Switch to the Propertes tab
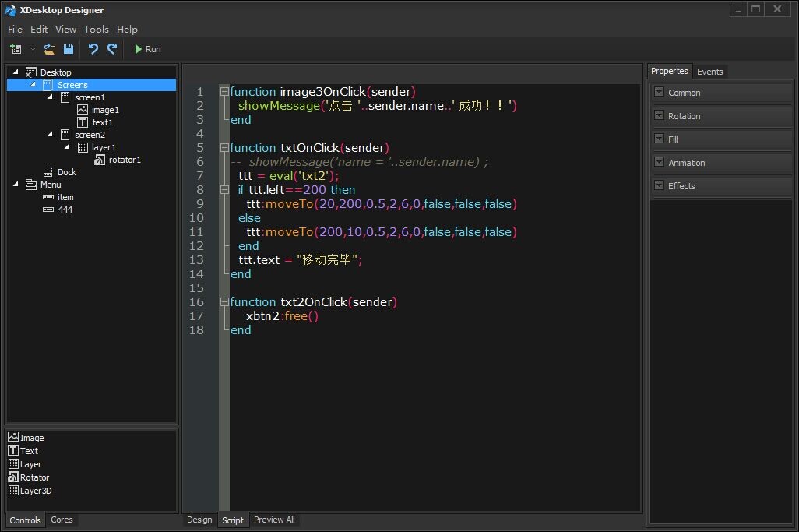 (x=669, y=71)
